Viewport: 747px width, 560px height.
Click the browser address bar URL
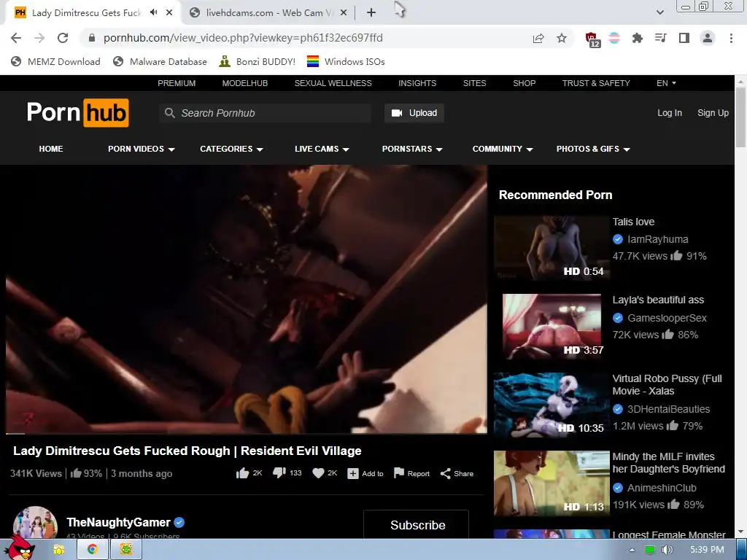(243, 38)
